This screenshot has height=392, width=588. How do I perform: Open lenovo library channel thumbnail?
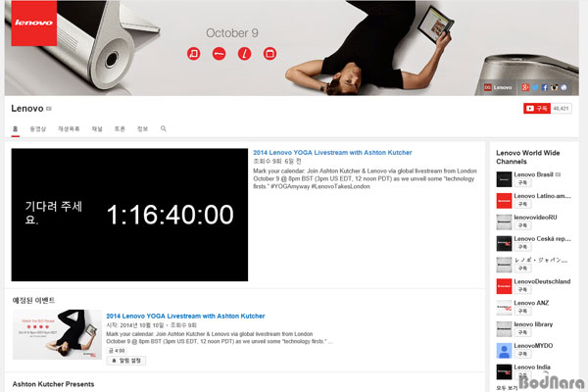pos(504,329)
